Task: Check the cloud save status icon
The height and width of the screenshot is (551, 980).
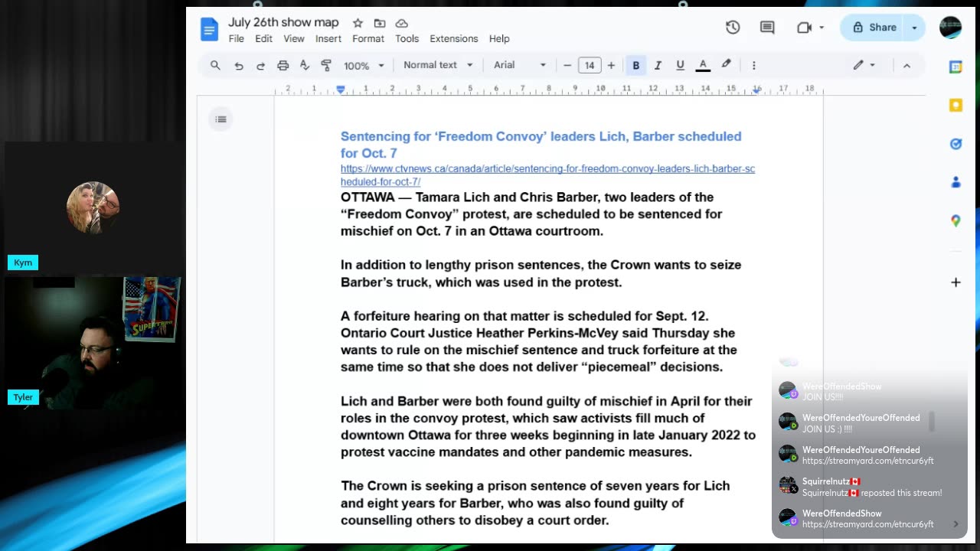Action: coord(402,23)
